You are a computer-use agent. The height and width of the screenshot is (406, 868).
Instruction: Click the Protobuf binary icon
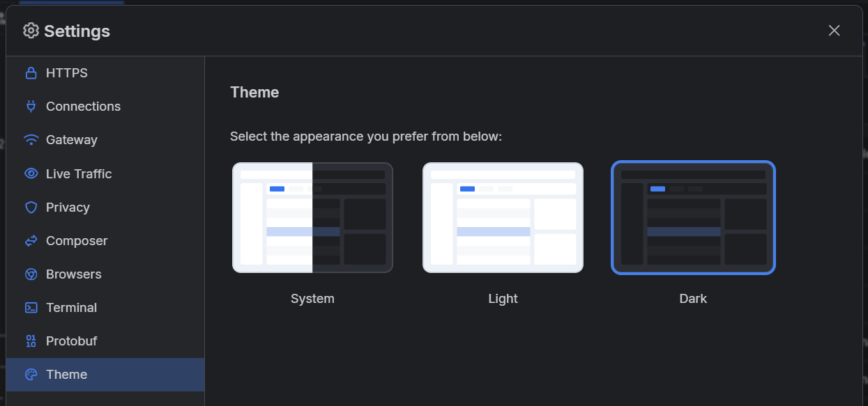click(31, 341)
